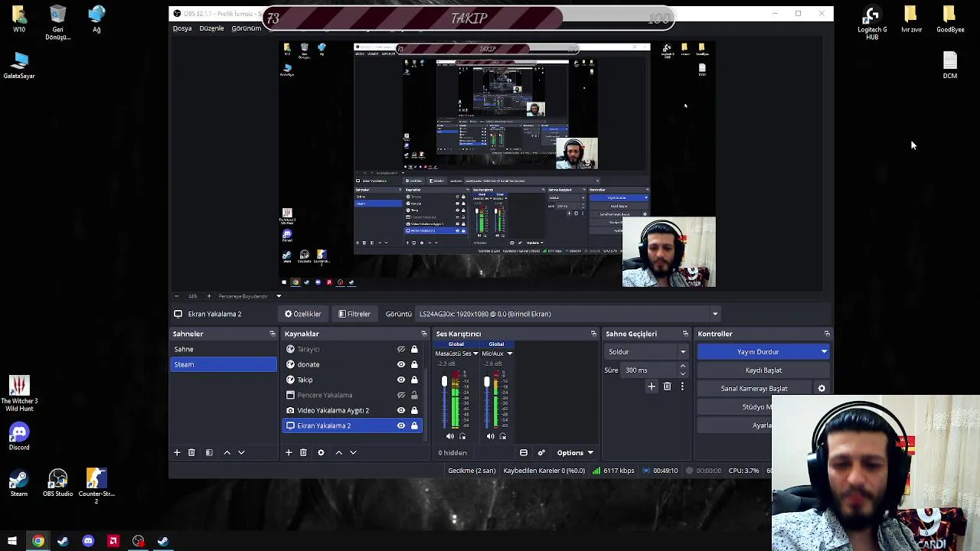Open the Görünüm menu
The height and width of the screenshot is (551, 980).
tap(246, 28)
